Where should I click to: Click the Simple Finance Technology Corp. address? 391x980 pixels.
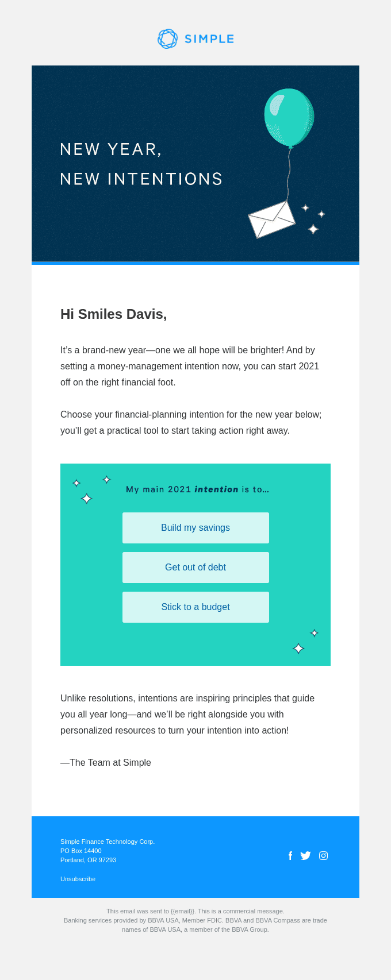coord(108,851)
